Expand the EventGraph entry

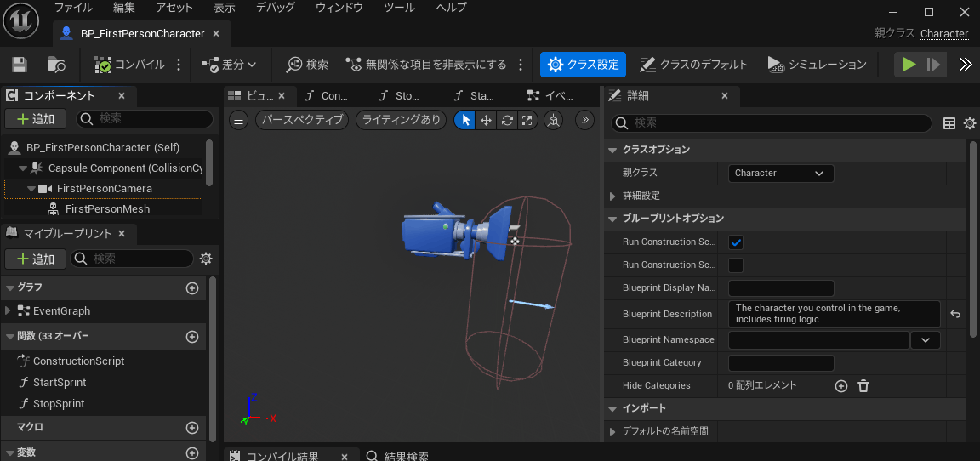pyautogui.click(x=9, y=310)
